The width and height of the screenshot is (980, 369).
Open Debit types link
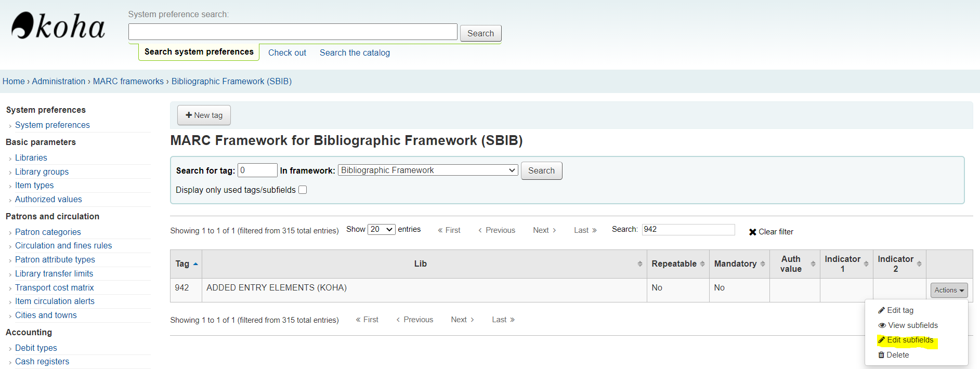coord(36,348)
